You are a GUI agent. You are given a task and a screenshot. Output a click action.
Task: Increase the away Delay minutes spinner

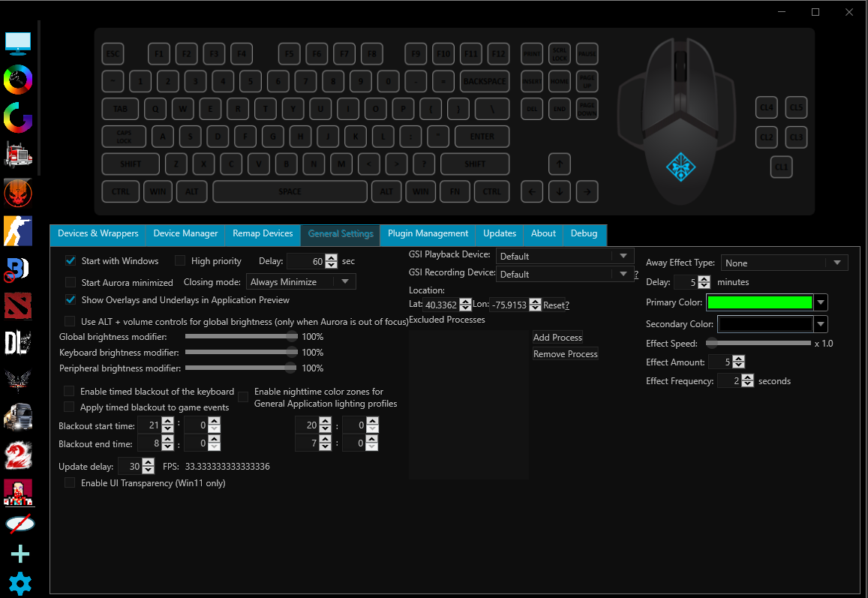click(x=704, y=278)
